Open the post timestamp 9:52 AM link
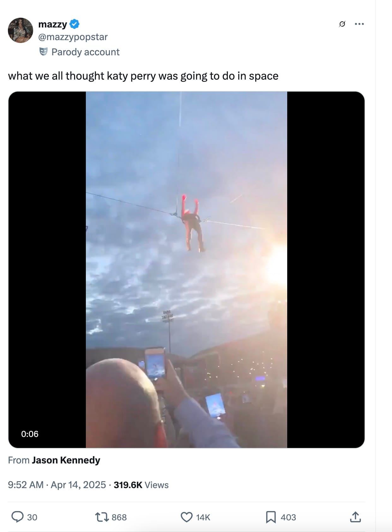 pos(26,485)
